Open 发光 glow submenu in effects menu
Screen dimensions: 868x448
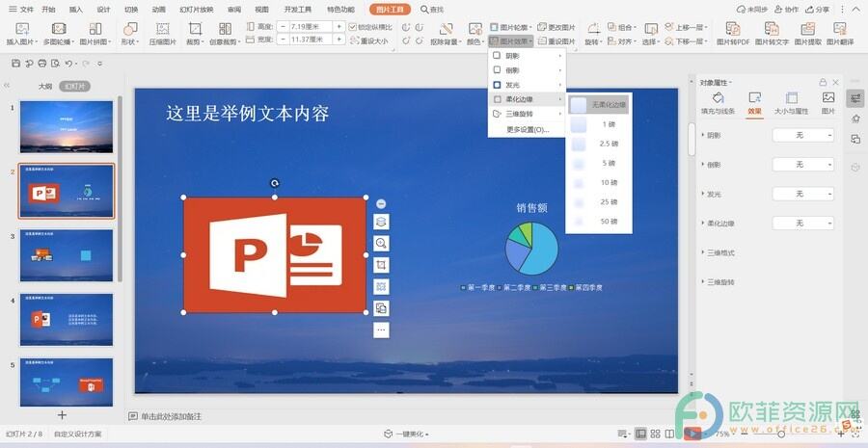tap(527, 85)
